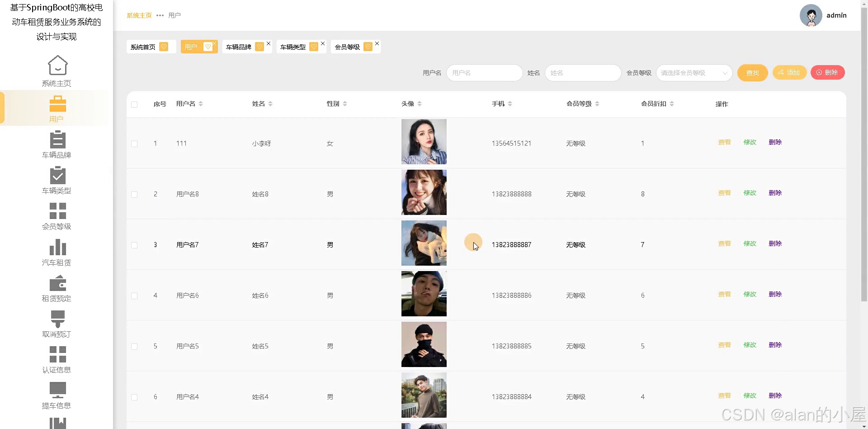Close the 车辆类型 tab

pyautogui.click(x=323, y=43)
